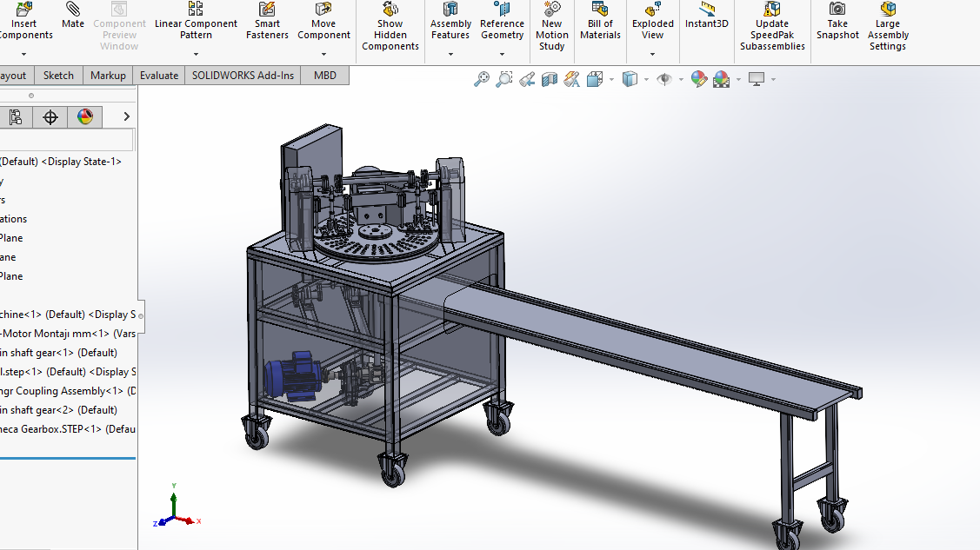Open the Hide/Show Items dropdown arrow
Screen dimensions: 980x550
[x=681, y=79]
